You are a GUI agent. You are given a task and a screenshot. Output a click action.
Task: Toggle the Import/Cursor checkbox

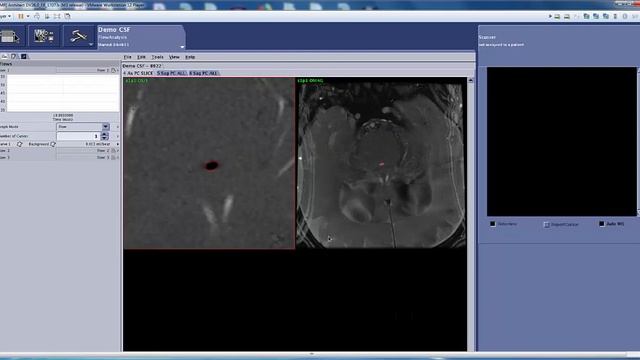pyautogui.click(x=547, y=224)
